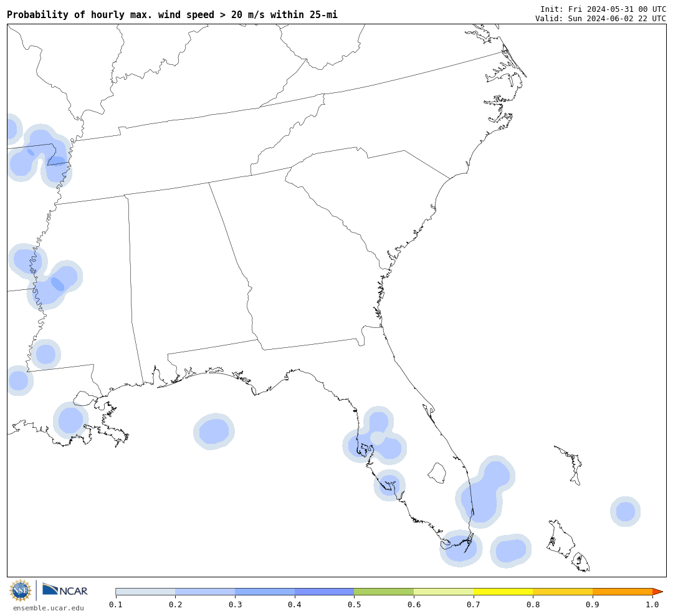Click the colorbar label 0.7
Screen dimensions: 673x616
coord(474,604)
